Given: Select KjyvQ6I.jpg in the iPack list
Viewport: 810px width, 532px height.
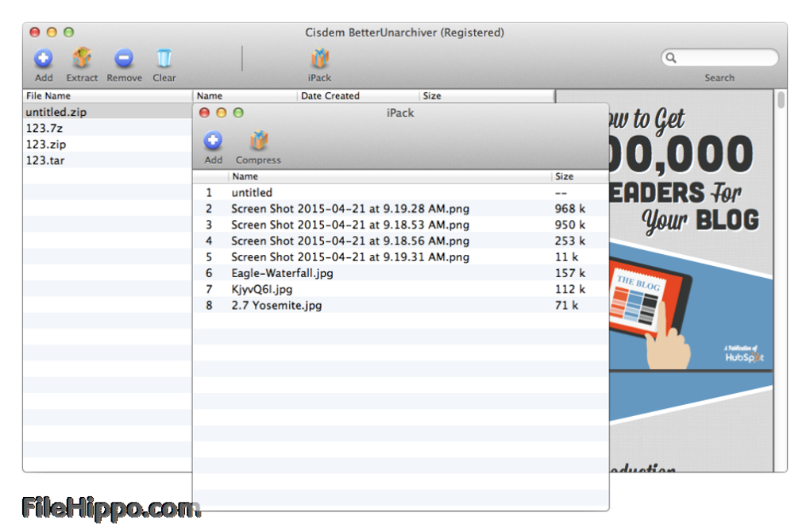Looking at the screenshot, I should tap(400, 289).
